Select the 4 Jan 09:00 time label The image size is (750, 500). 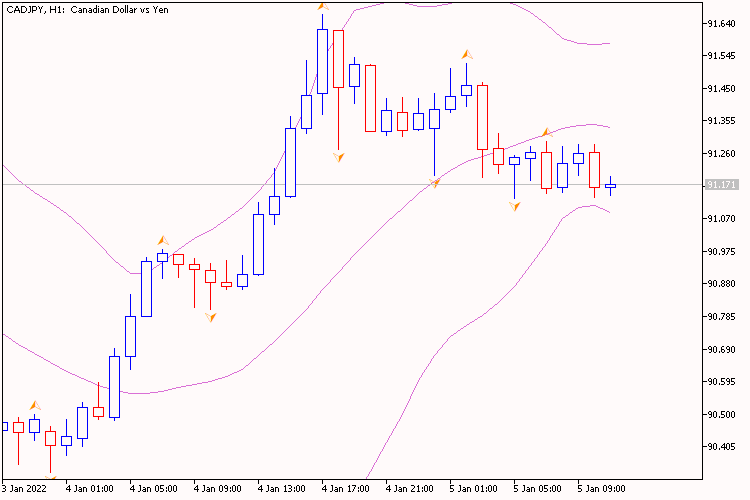218,489
